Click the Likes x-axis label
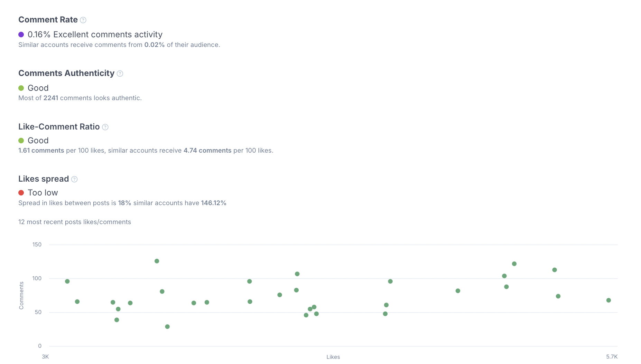The image size is (641, 364). (x=333, y=357)
